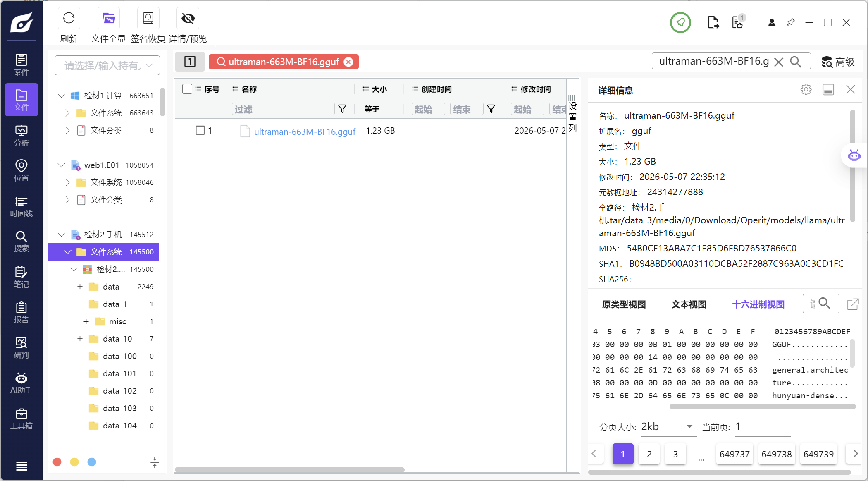Open the 请选择/输入持有人 dropdown
This screenshot has height=481, width=868.
107,65
